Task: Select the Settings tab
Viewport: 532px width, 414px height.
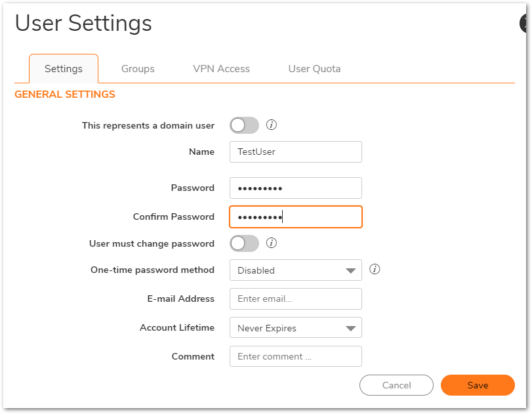Action: [x=64, y=69]
